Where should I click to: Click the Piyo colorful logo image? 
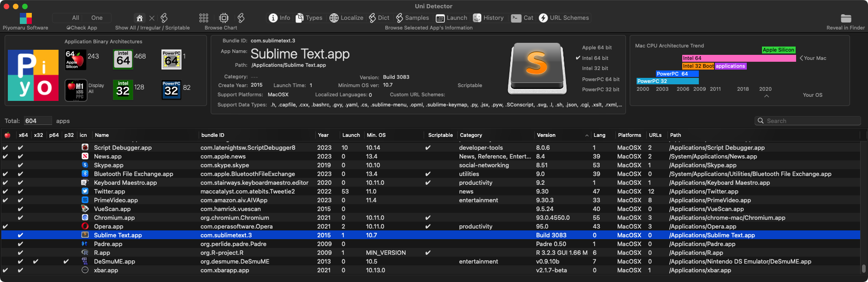tap(33, 76)
